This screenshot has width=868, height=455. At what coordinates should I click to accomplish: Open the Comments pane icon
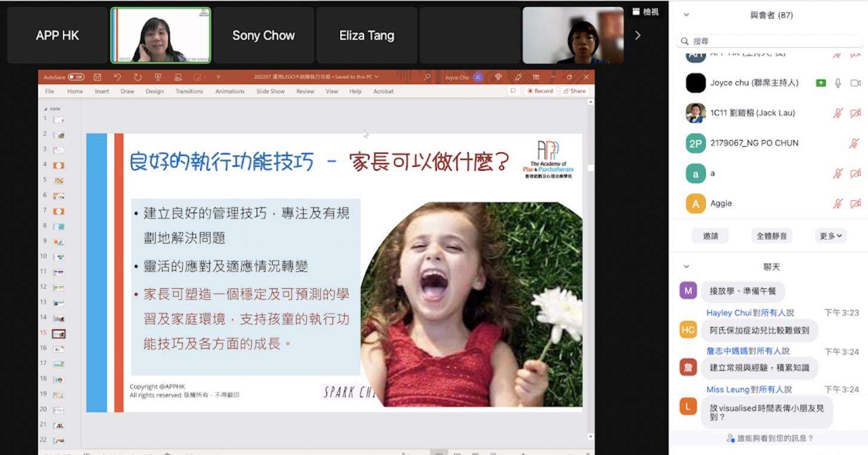pos(513,91)
